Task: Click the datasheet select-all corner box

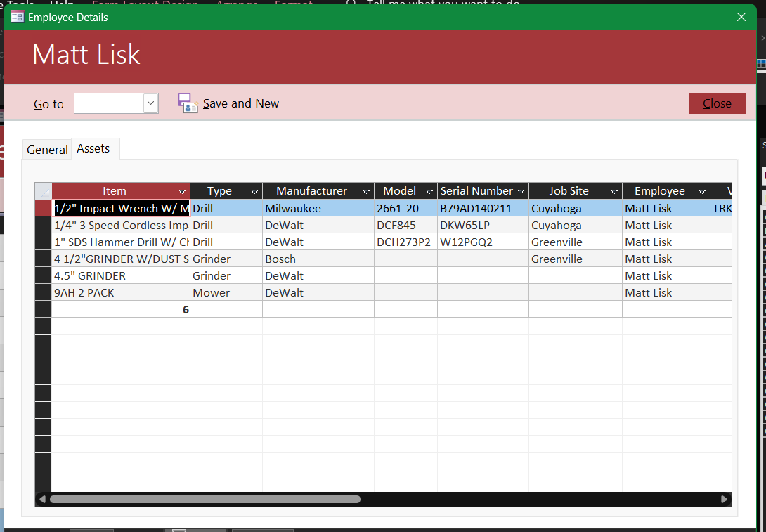Action: 43,191
